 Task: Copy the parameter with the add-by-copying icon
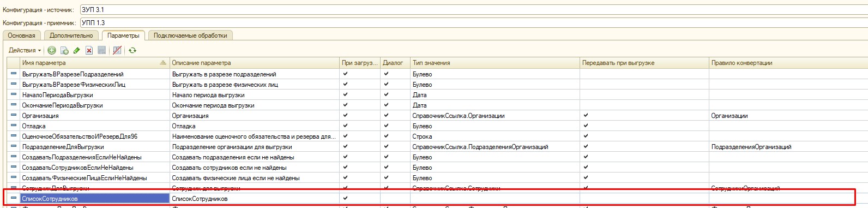coord(64,50)
